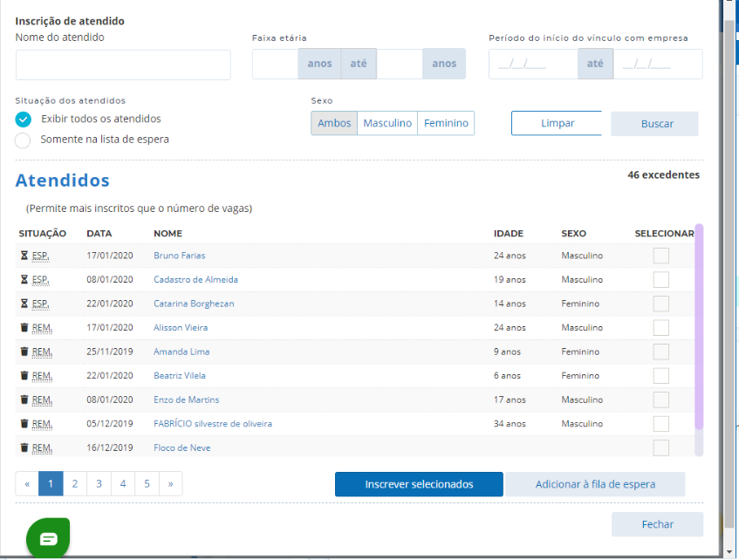
Task: Go to previous page with « arrow
Action: pyautogui.click(x=27, y=483)
